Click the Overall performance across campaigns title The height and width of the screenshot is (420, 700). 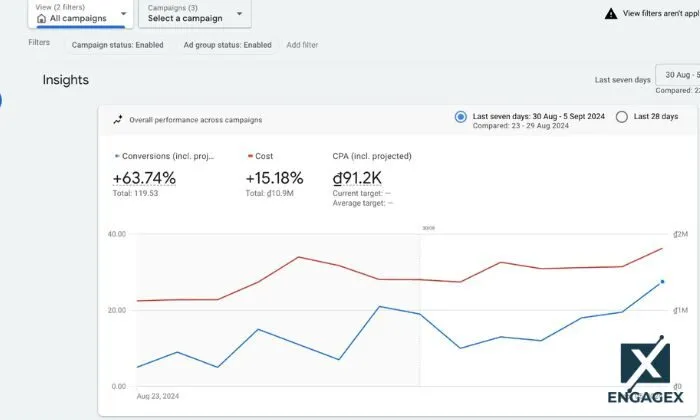click(196, 120)
